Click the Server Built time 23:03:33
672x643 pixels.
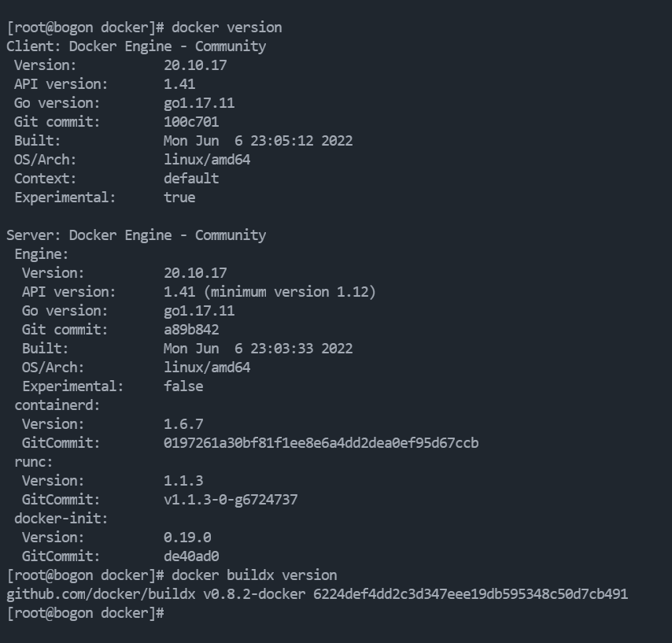click(282, 349)
